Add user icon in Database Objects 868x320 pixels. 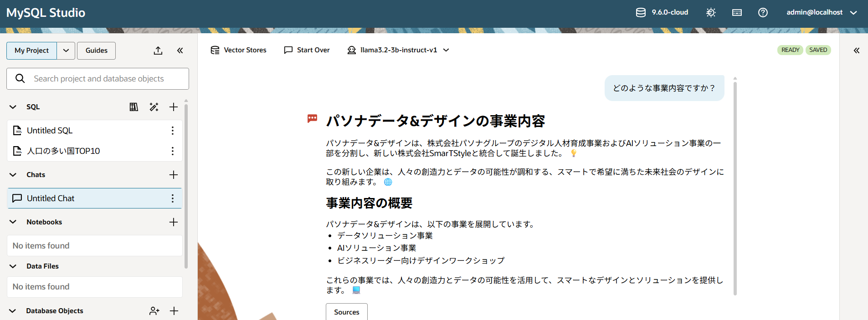[x=154, y=311]
